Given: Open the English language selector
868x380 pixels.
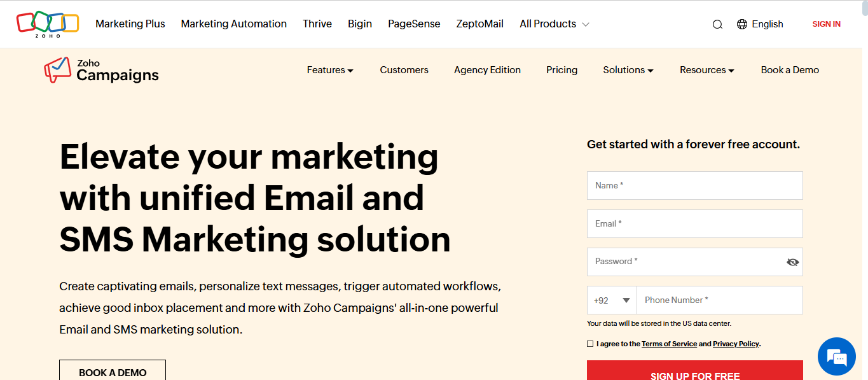Looking at the screenshot, I should pos(760,24).
